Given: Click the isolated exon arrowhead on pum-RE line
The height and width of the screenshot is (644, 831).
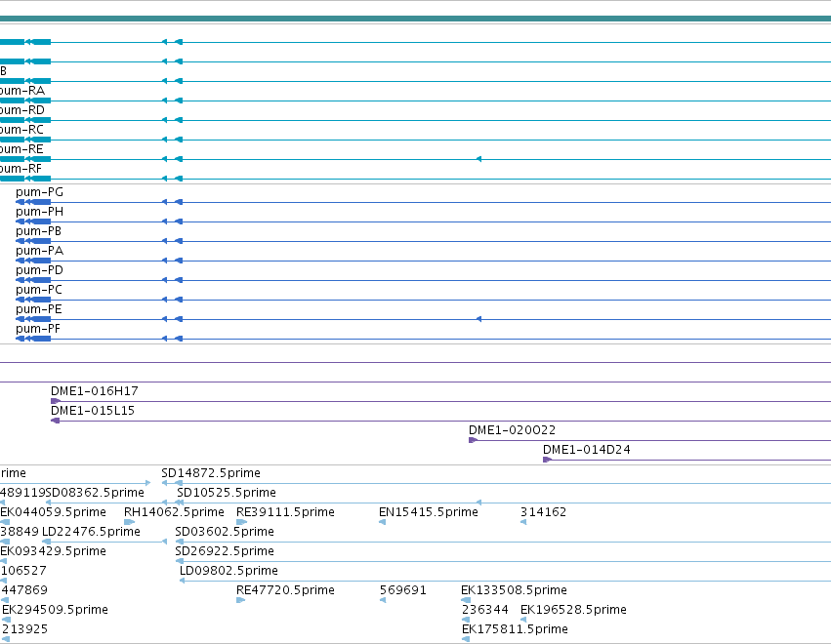Looking at the screenshot, I should click(478, 159).
